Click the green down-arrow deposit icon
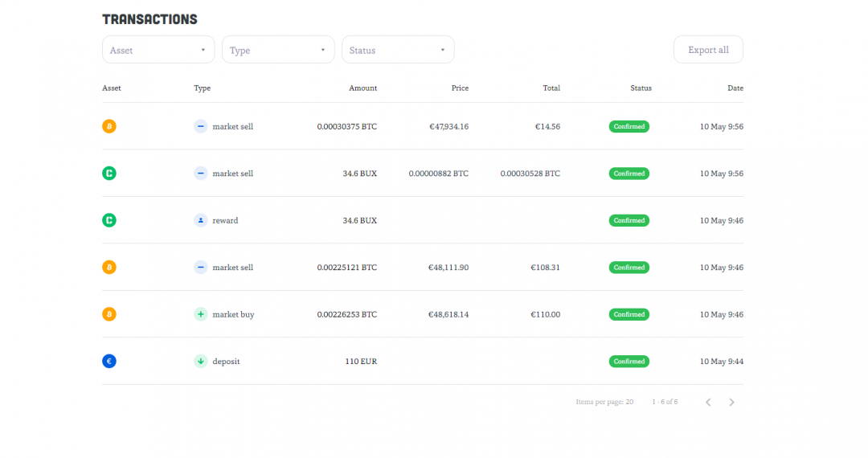 [x=201, y=362]
